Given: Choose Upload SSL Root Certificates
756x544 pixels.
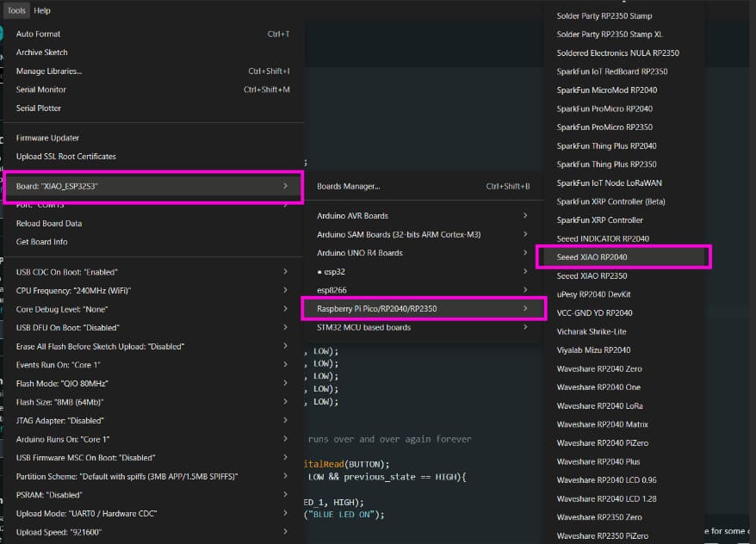Looking at the screenshot, I should pos(66,157).
